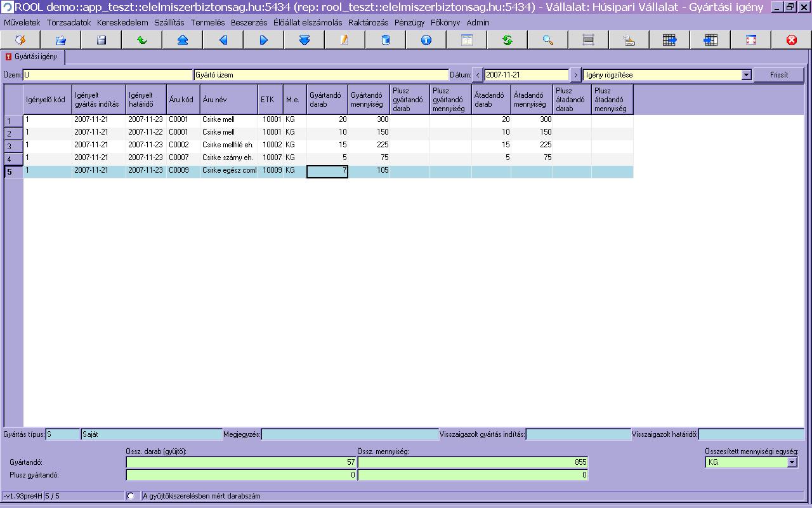Jump to last record double-down arrow icon

coord(304,40)
